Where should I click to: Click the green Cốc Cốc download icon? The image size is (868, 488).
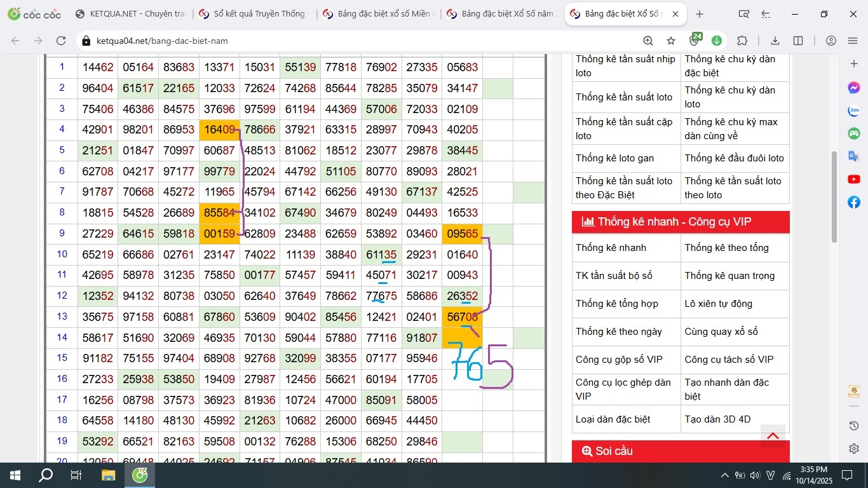click(717, 41)
